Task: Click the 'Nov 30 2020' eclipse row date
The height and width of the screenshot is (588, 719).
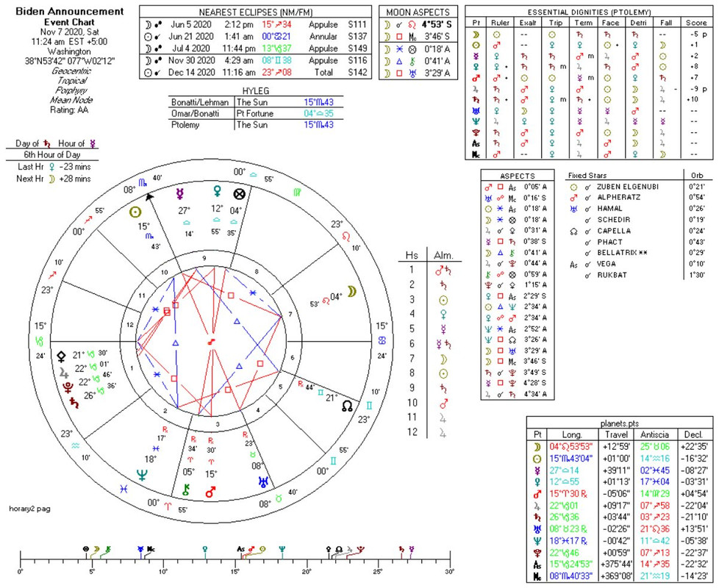Action: [x=192, y=60]
